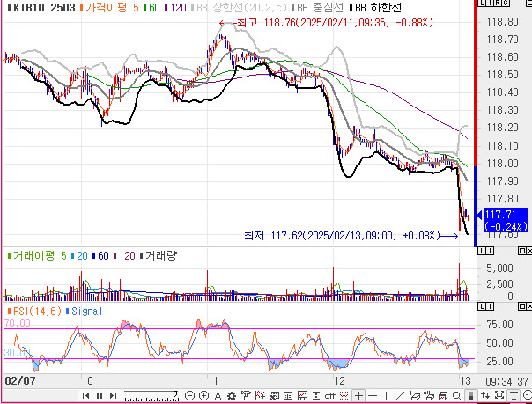Toggle I button on price panel

pos(490,3)
